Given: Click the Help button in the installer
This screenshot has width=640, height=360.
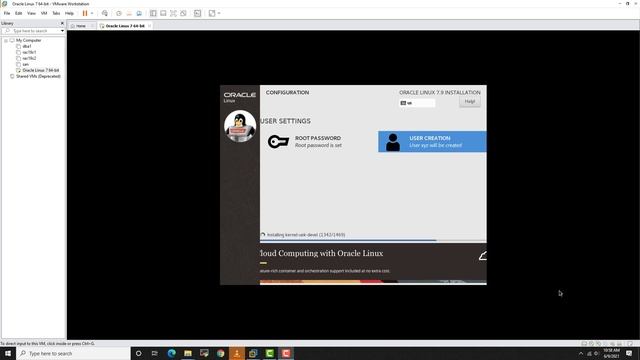Looking at the screenshot, I should 470,101.
